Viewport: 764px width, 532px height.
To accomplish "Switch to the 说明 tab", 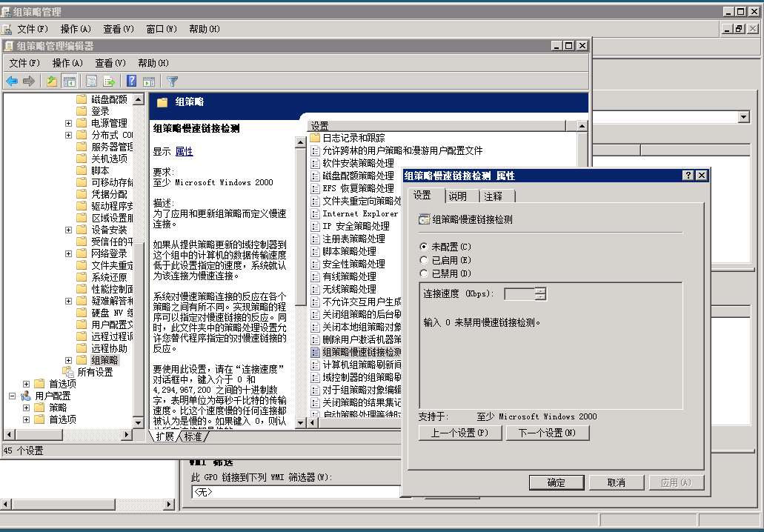I will click(458, 196).
